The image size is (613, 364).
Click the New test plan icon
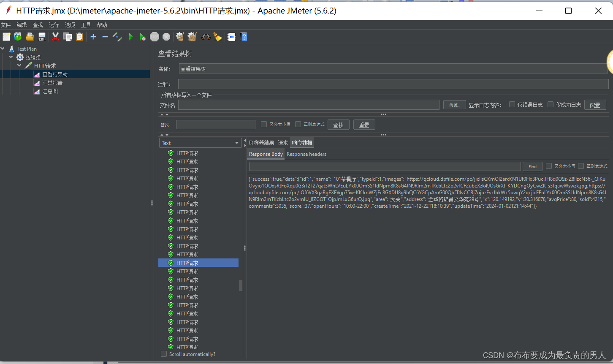click(x=6, y=37)
